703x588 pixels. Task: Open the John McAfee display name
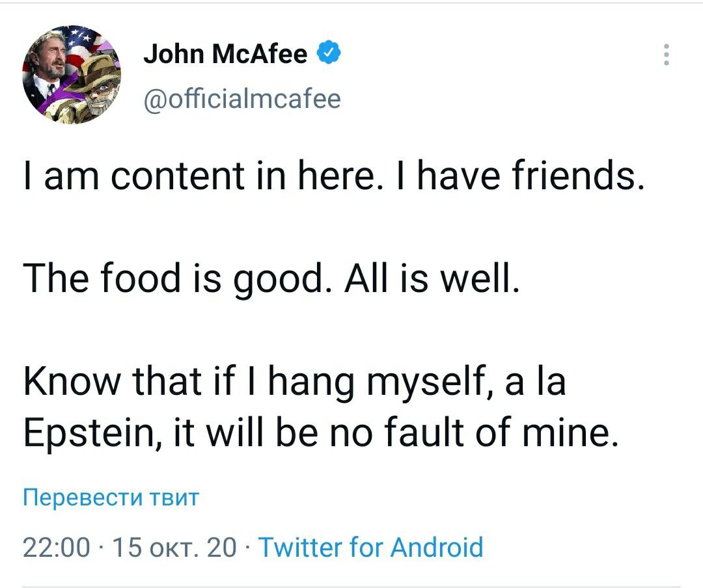pos(225,55)
